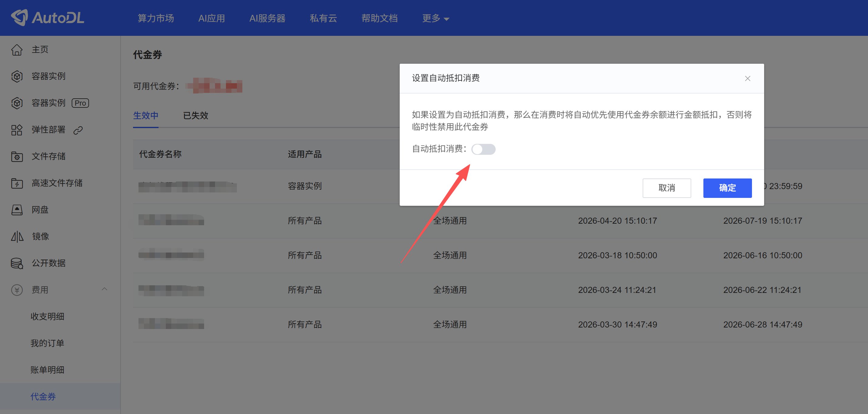868x414 pixels.
Task: Click the Pro badge beside 容器实例
Action: click(80, 103)
